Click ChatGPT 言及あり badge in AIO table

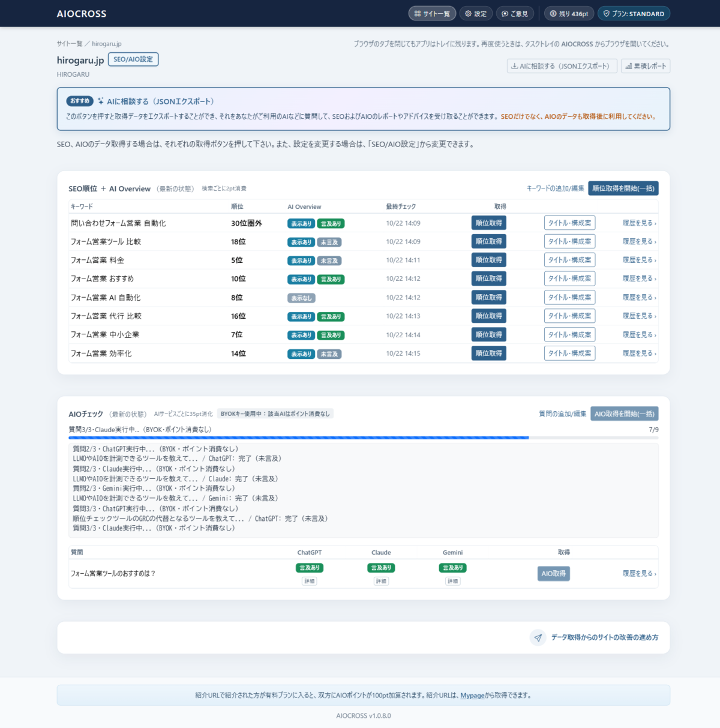click(310, 568)
